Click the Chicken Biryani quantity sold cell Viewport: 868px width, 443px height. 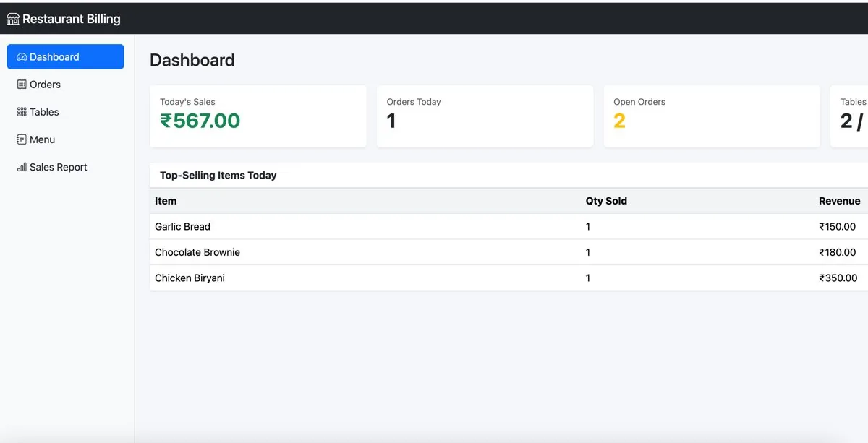coord(588,278)
